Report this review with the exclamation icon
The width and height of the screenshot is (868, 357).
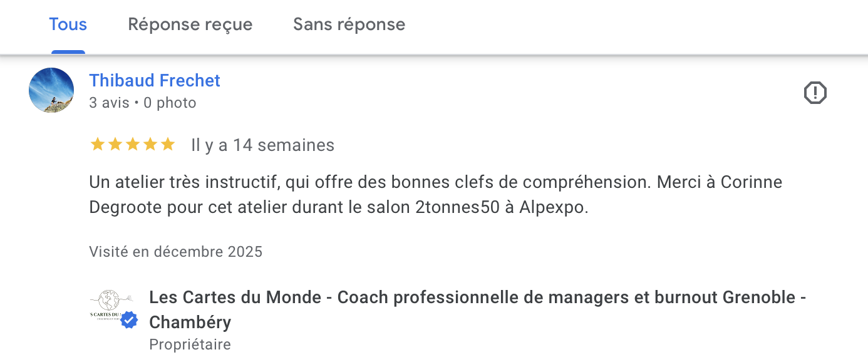tap(815, 93)
